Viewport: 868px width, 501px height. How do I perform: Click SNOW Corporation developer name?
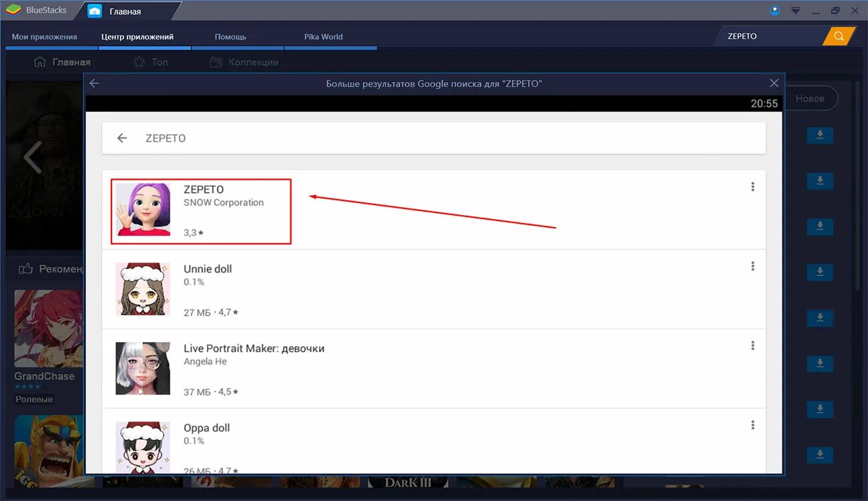point(224,202)
